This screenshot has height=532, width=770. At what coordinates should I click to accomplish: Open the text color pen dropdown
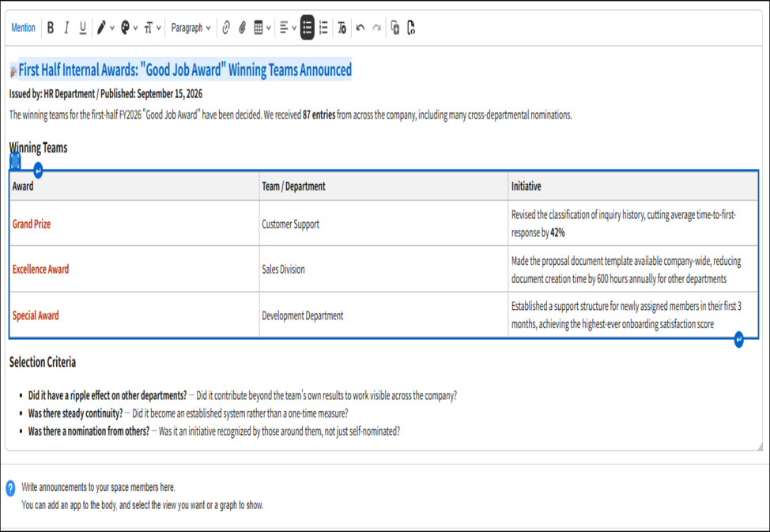pos(105,28)
